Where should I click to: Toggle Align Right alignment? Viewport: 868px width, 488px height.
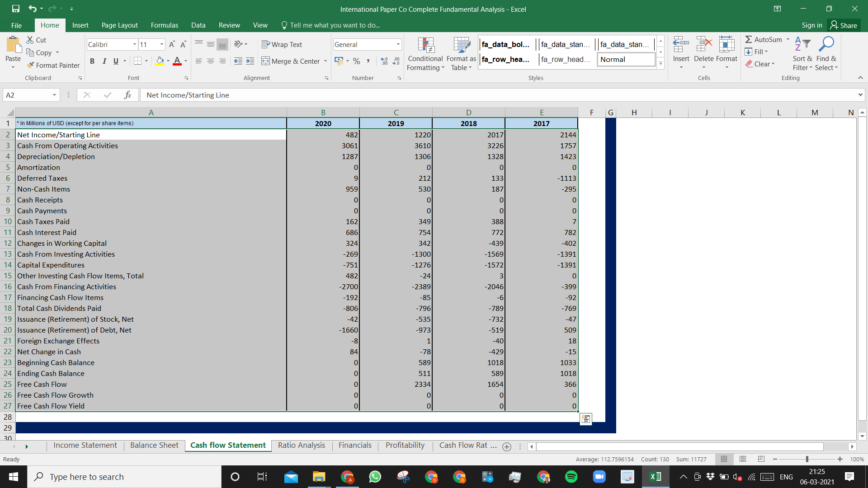[222, 61]
